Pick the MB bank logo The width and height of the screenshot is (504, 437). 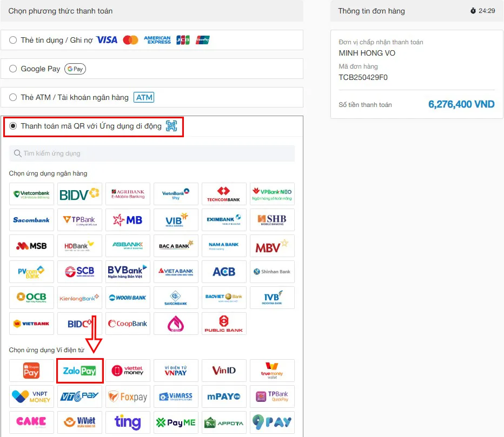point(128,220)
